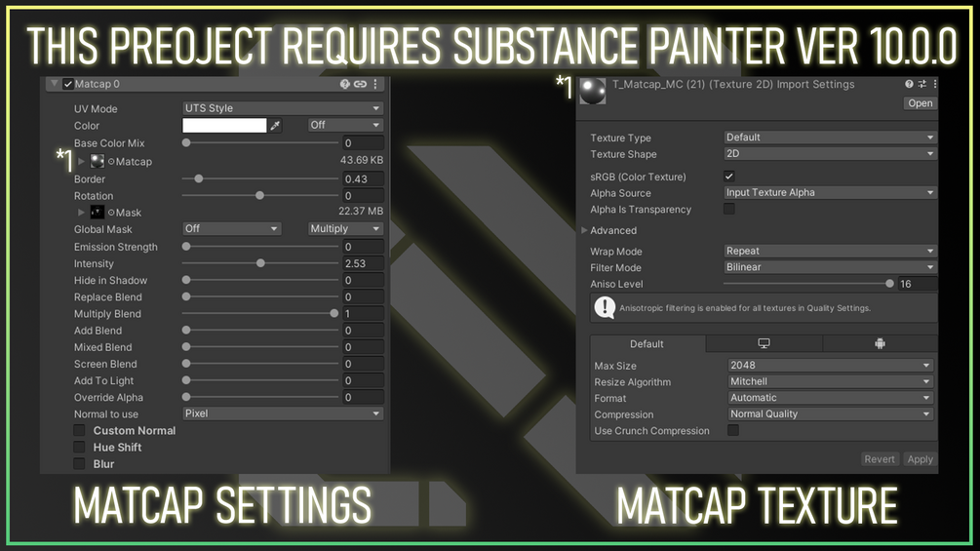Image resolution: width=980 pixels, height=551 pixels.
Task: Click the Apply button
Action: (920, 459)
